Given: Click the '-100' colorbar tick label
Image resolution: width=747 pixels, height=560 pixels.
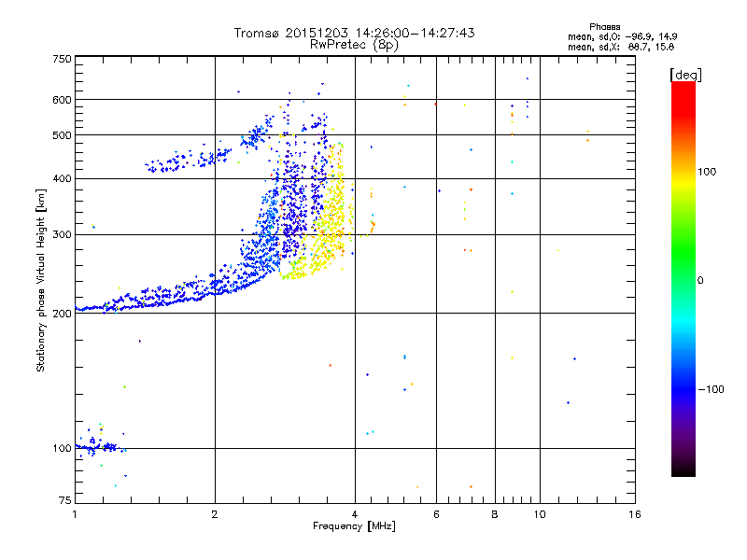Looking at the screenshot, I should 712,389.
